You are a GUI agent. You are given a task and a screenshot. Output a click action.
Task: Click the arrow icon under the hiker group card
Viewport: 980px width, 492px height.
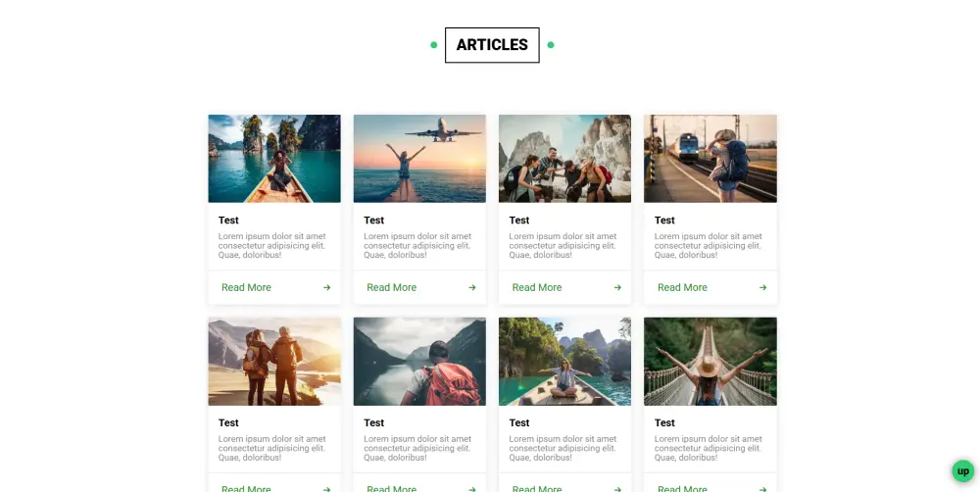(x=617, y=287)
